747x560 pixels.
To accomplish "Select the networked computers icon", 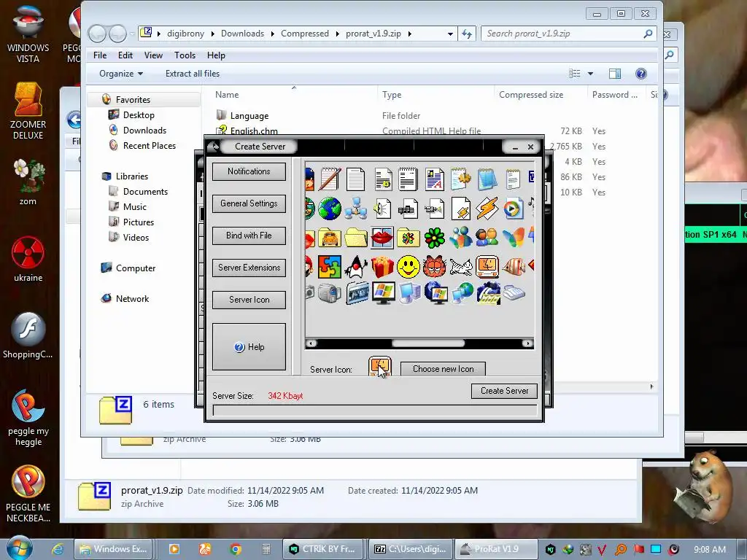I will click(x=356, y=209).
